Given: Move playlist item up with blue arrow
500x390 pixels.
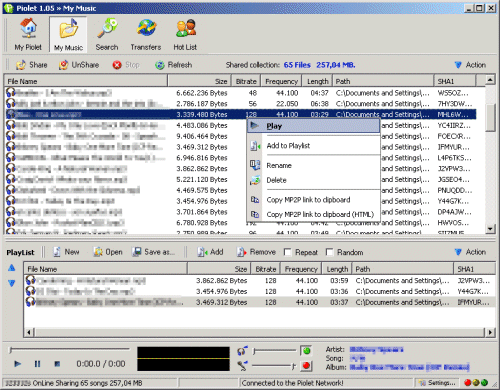Looking at the screenshot, I should [12, 268].
